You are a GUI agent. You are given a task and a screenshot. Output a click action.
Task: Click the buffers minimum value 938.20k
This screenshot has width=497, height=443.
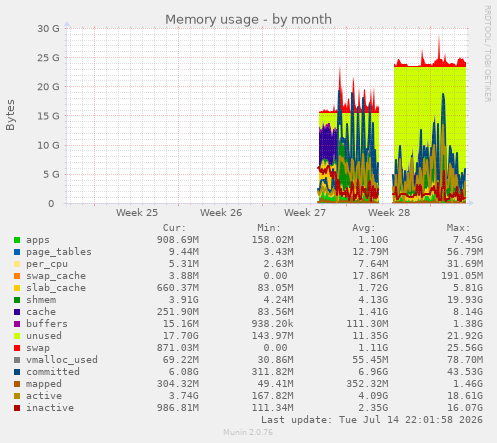point(272,324)
